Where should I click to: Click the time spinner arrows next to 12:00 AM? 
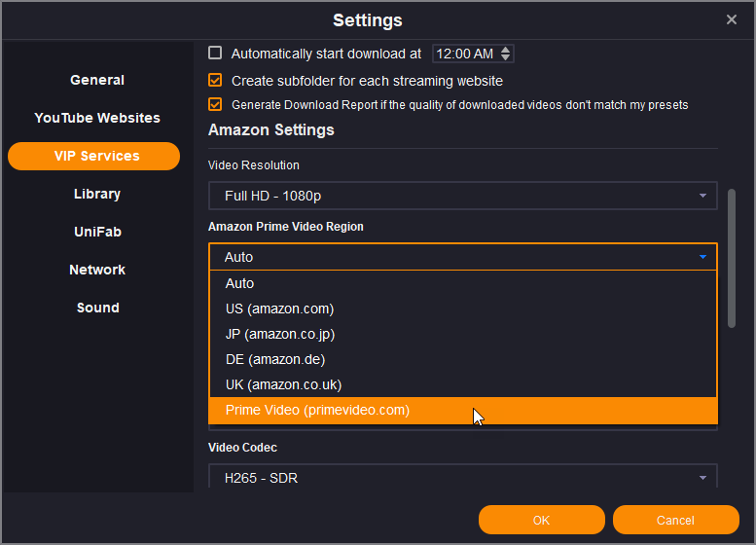click(x=506, y=54)
